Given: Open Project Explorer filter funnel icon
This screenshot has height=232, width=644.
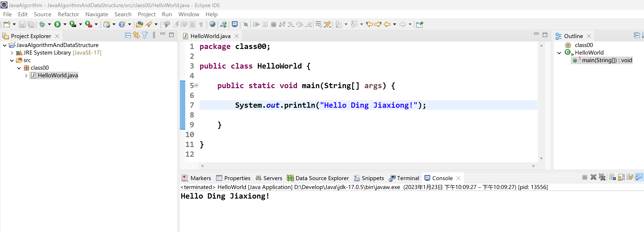Looking at the screenshot, I should (145, 35).
